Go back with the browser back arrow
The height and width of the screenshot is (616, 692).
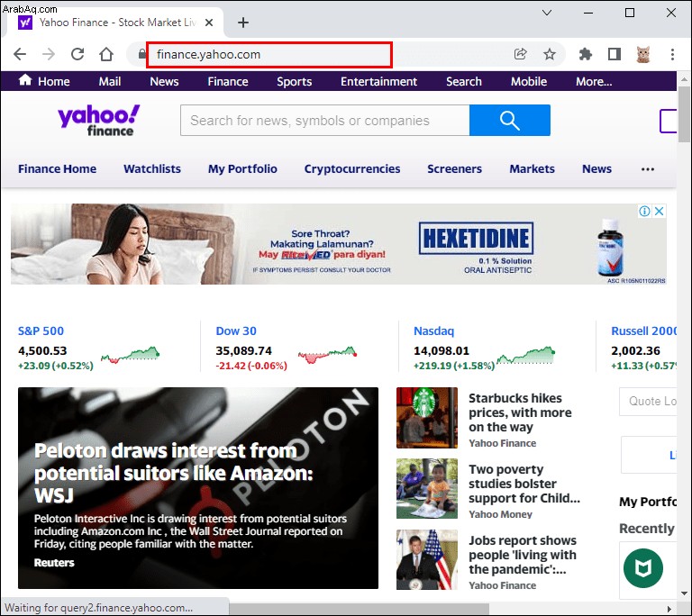(x=20, y=54)
